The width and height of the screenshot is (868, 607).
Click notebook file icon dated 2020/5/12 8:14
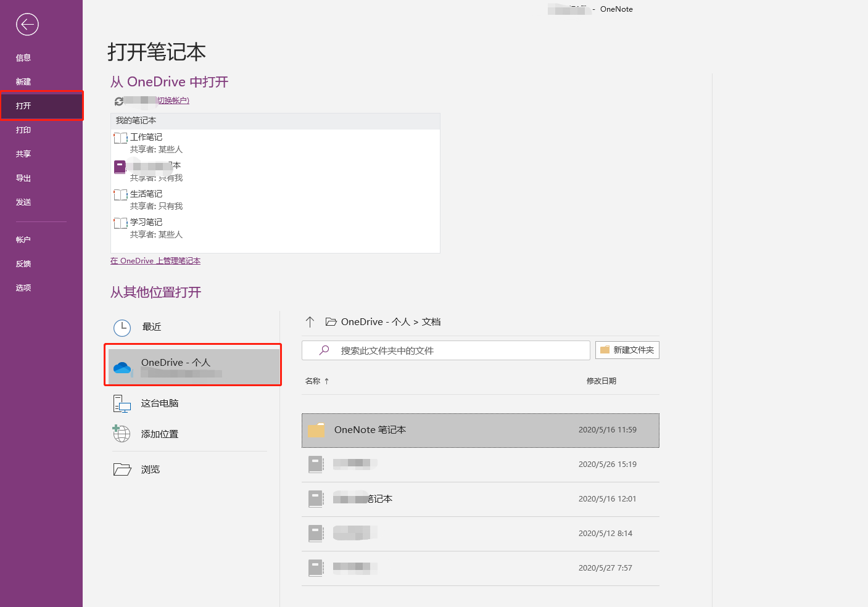coord(316,534)
